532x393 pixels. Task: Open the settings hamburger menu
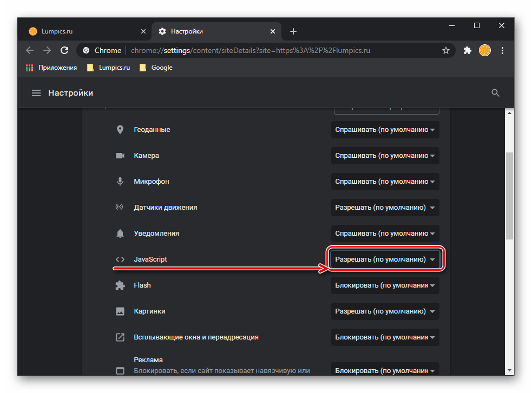pos(36,93)
